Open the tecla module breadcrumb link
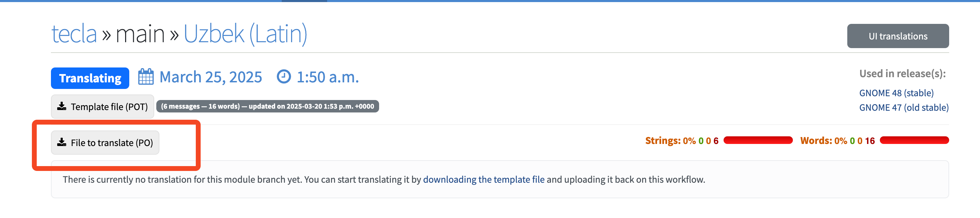 point(74,34)
